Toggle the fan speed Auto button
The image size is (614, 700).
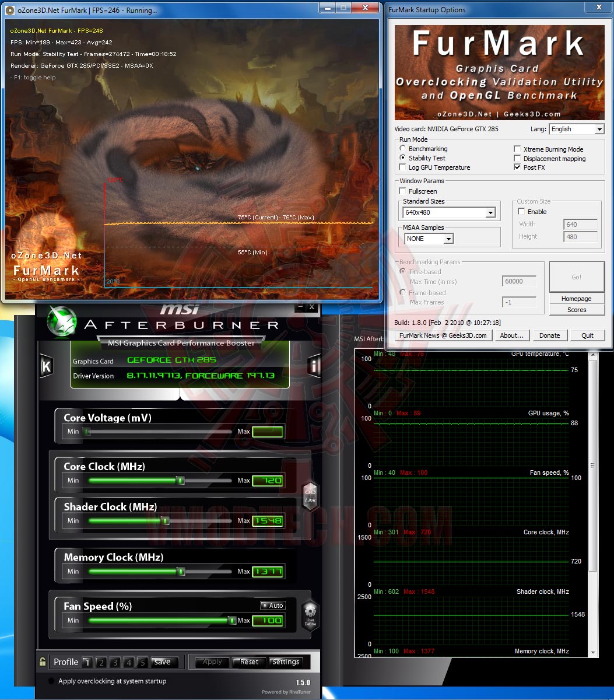click(272, 605)
